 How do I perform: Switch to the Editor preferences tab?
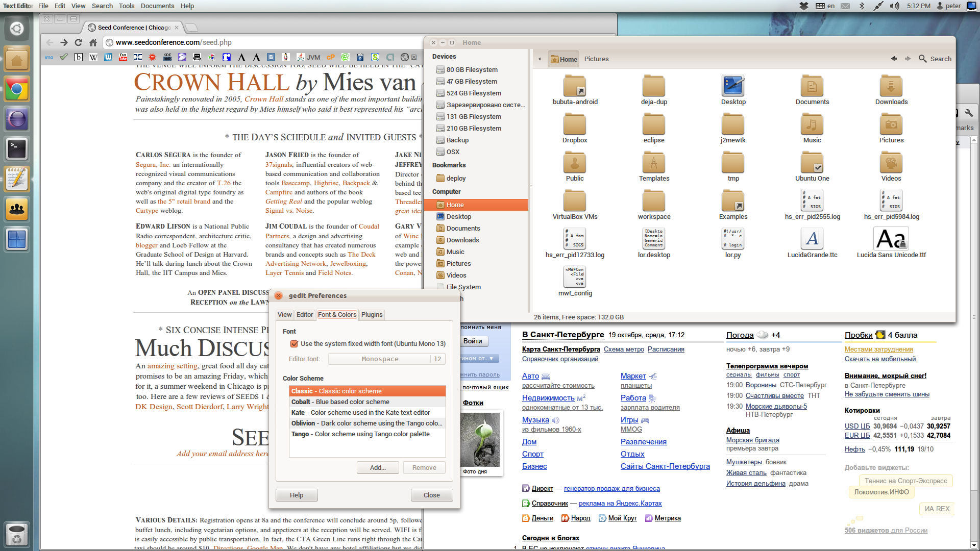click(305, 315)
